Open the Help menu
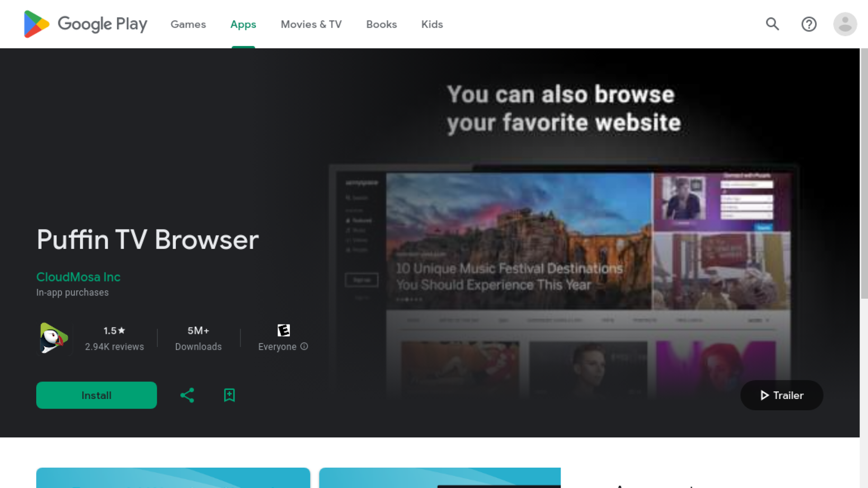 click(x=809, y=24)
